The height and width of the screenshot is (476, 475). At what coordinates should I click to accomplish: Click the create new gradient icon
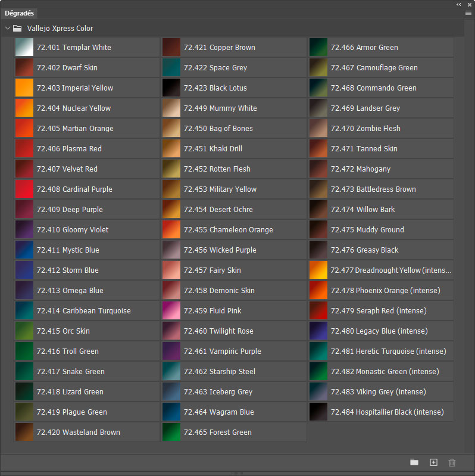433,462
